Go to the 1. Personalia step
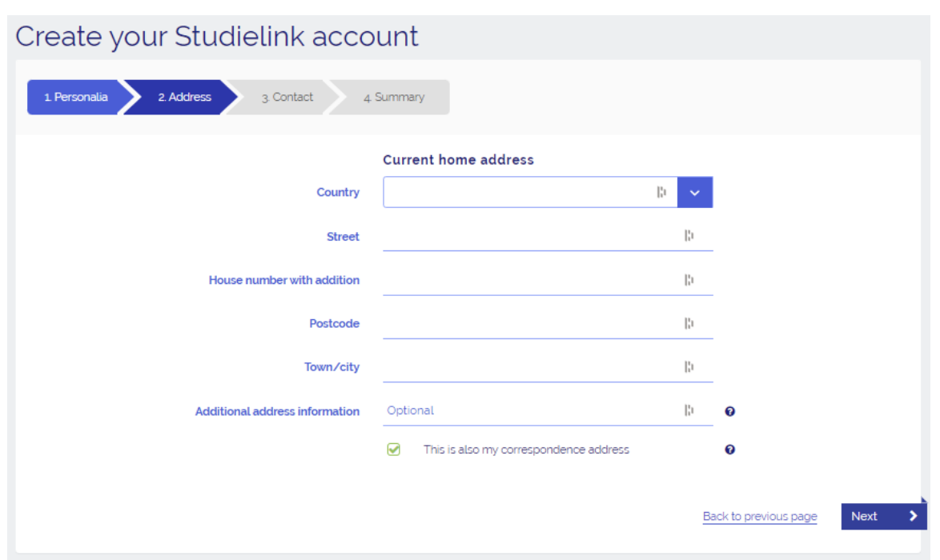Image resolution: width=940 pixels, height=560 pixels. (x=75, y=97)
